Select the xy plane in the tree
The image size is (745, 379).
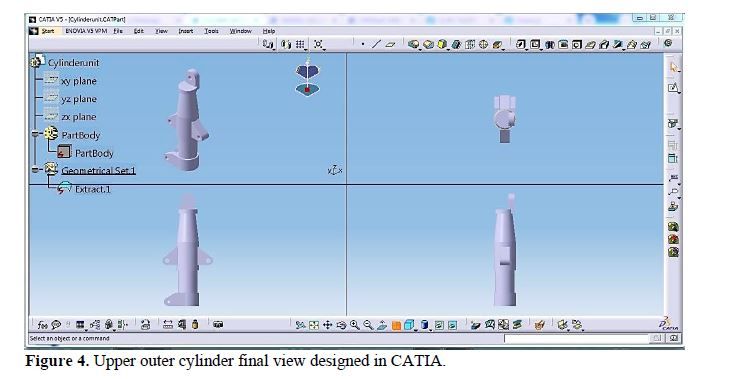[78, 81]
